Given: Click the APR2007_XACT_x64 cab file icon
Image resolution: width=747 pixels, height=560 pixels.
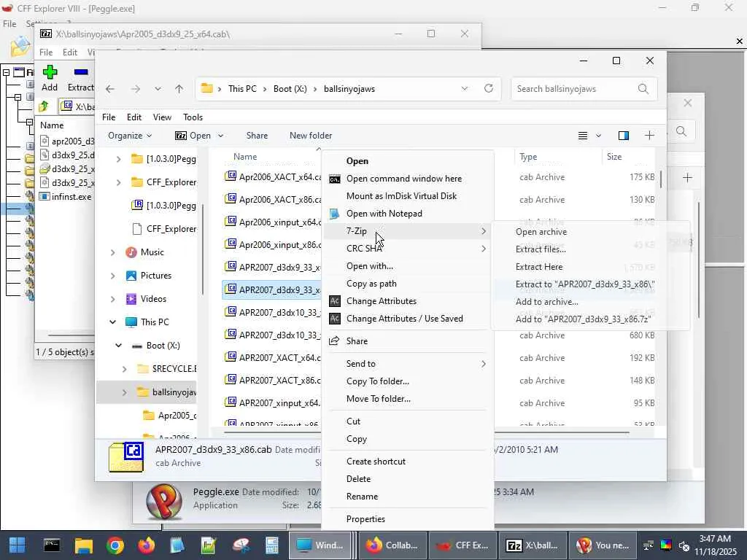Looking at the screenshot, I should coord(231,357).
